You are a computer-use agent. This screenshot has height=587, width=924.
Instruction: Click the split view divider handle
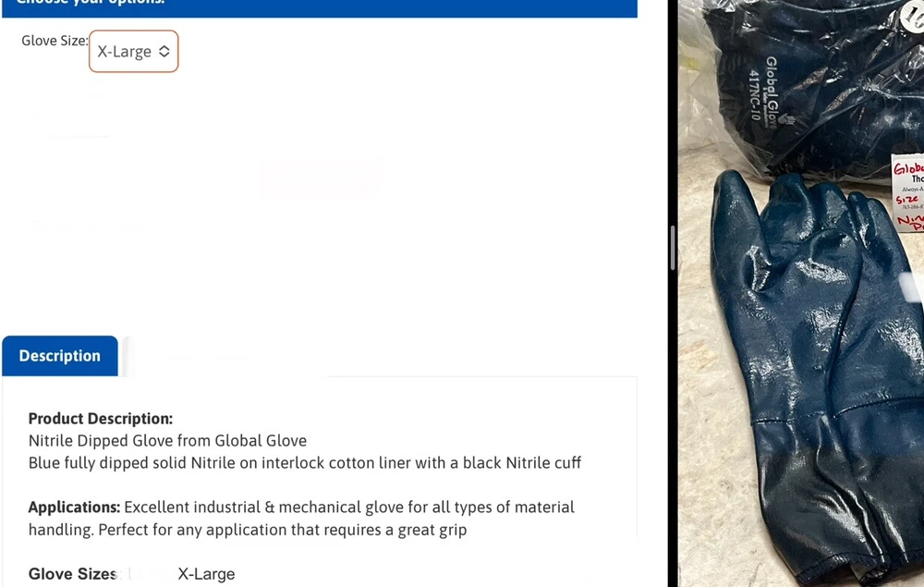[x=673, y=248]
